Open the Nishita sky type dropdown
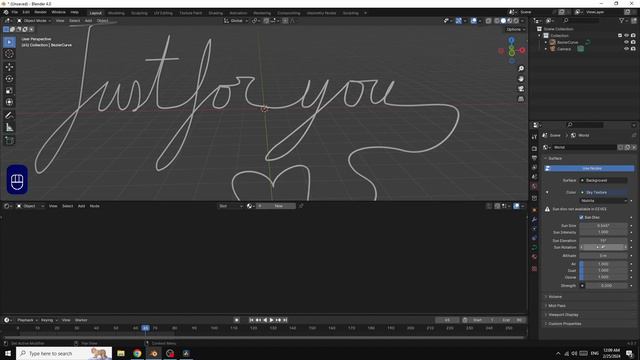Screen dimensions: 640x360 tap(603, 200)
